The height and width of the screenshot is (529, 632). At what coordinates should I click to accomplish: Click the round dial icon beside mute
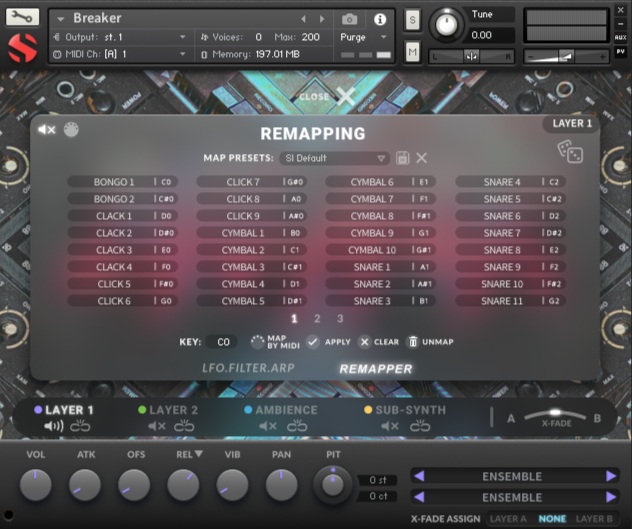click(x=71, y=129)
